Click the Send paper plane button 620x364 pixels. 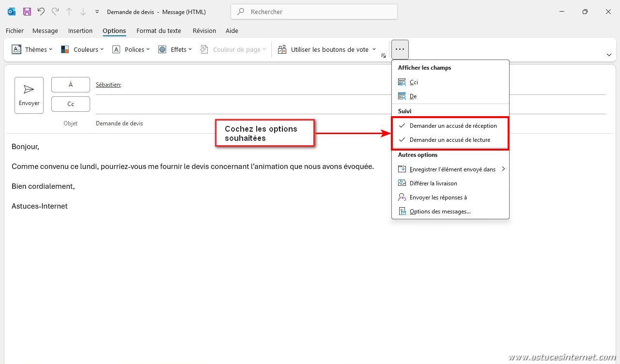pyautogui.click(x=29, y=95)
